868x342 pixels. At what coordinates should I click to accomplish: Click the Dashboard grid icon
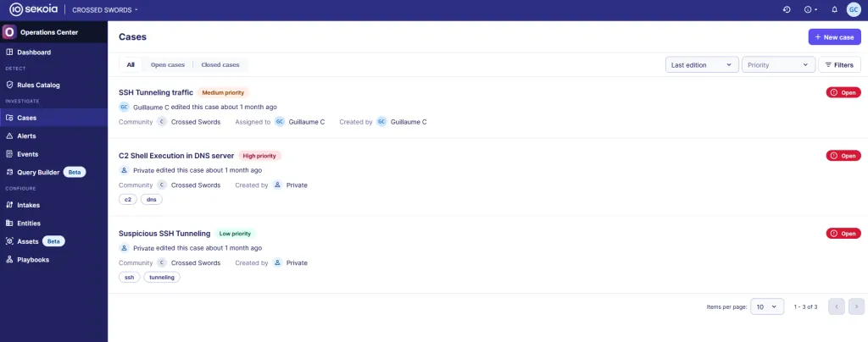point(8,52)
